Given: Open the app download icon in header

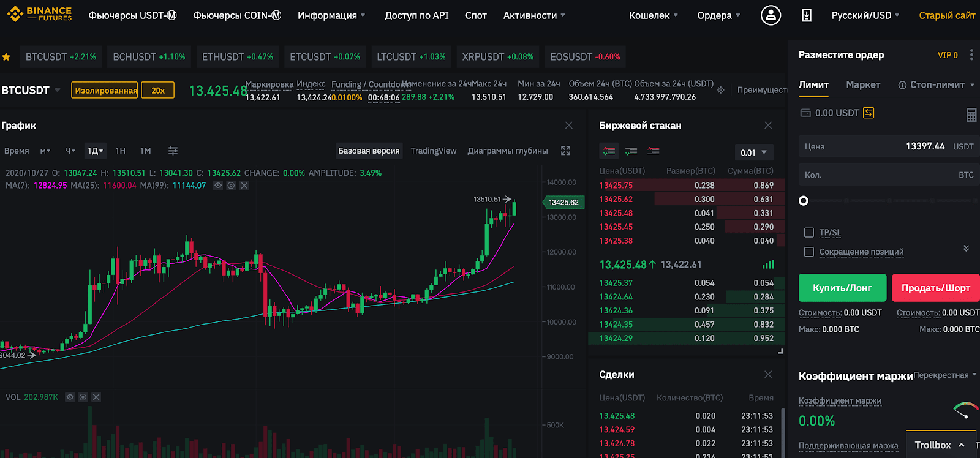Looking at the screenshot, I should 807,15.
